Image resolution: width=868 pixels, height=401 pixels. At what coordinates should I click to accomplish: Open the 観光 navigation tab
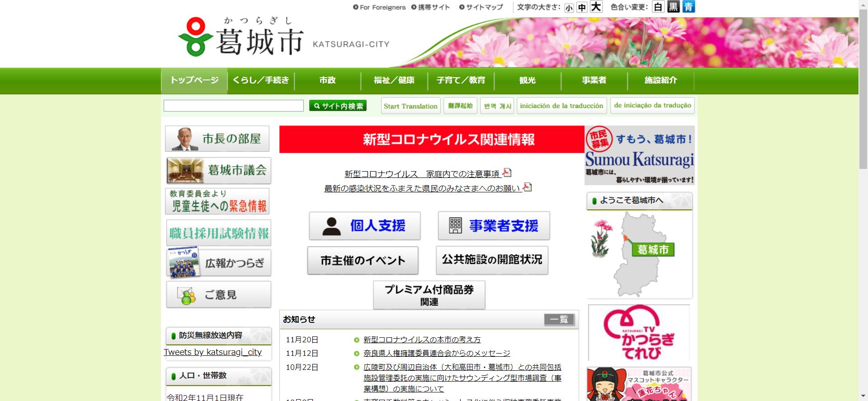(x=527, y=80)
